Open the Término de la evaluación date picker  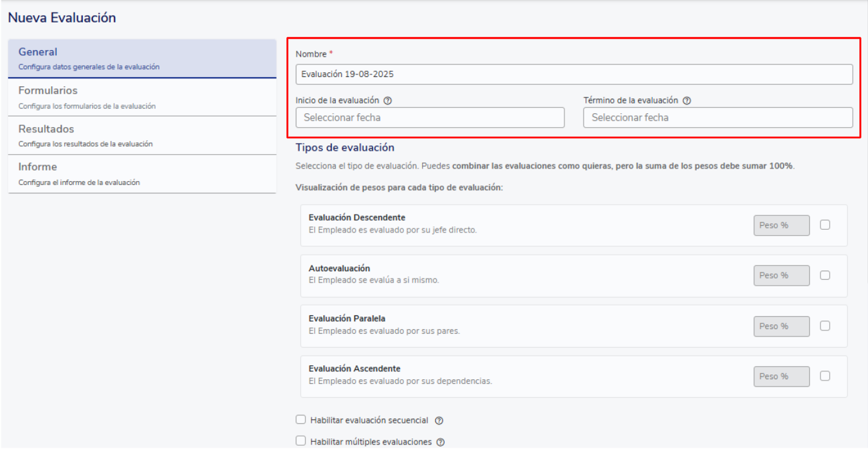(718, 118)
